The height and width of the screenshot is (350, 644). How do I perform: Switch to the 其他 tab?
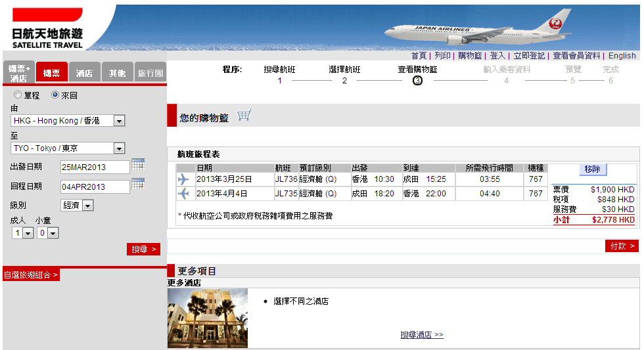point(118,73)
